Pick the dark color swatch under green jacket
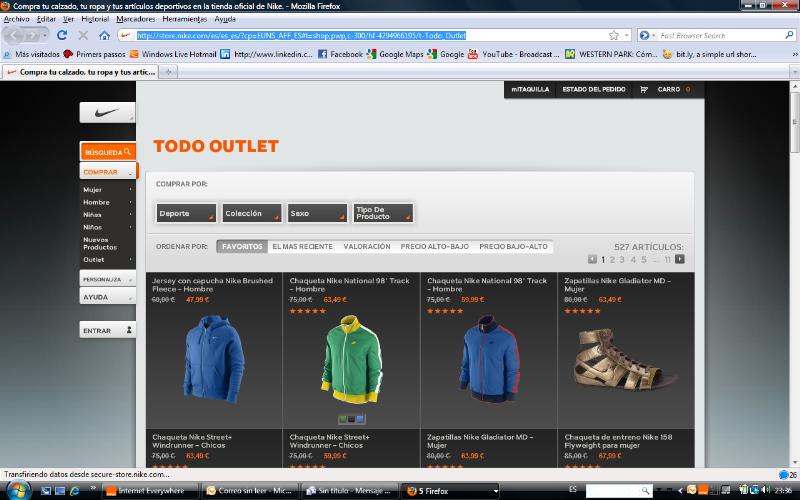Viewport: 800px width, 500px height. [352, 419]
